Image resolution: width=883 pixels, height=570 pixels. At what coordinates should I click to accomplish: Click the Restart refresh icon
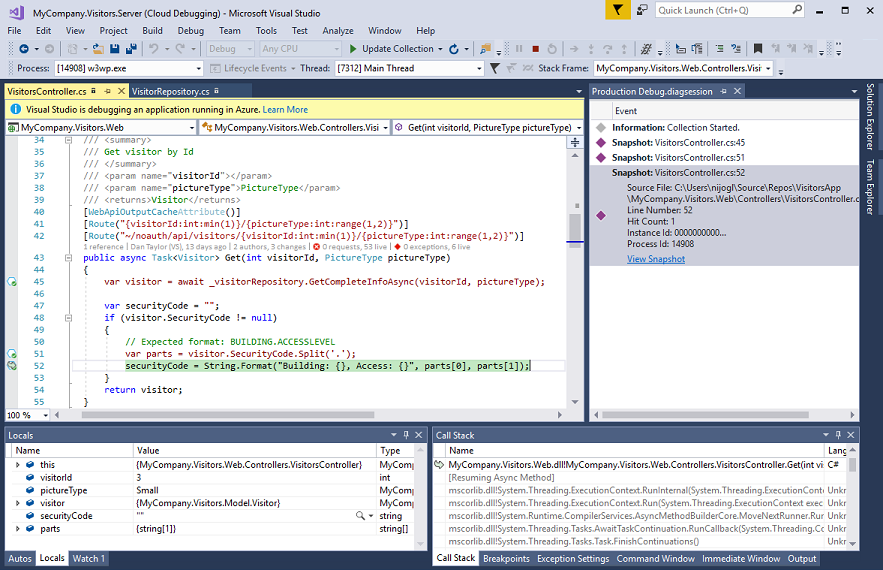454,49
